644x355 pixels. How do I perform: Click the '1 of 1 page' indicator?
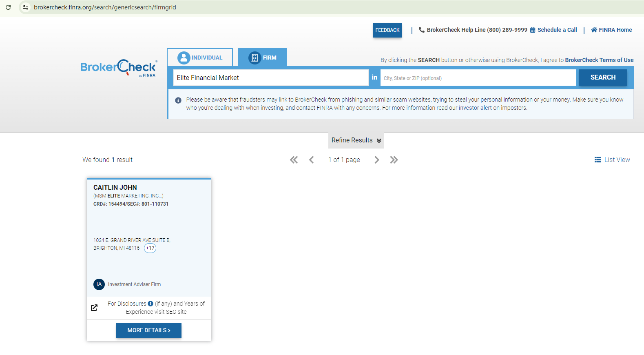click(x=344, y=160)
